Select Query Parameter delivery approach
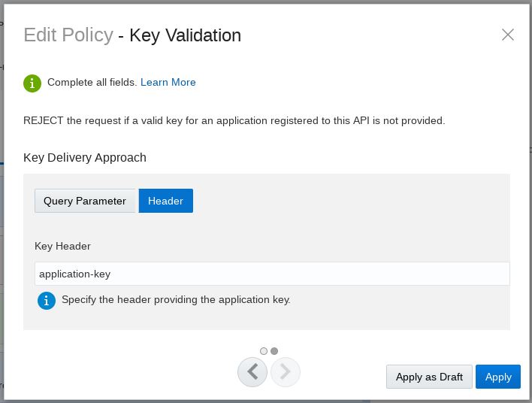 click(85, 201)
